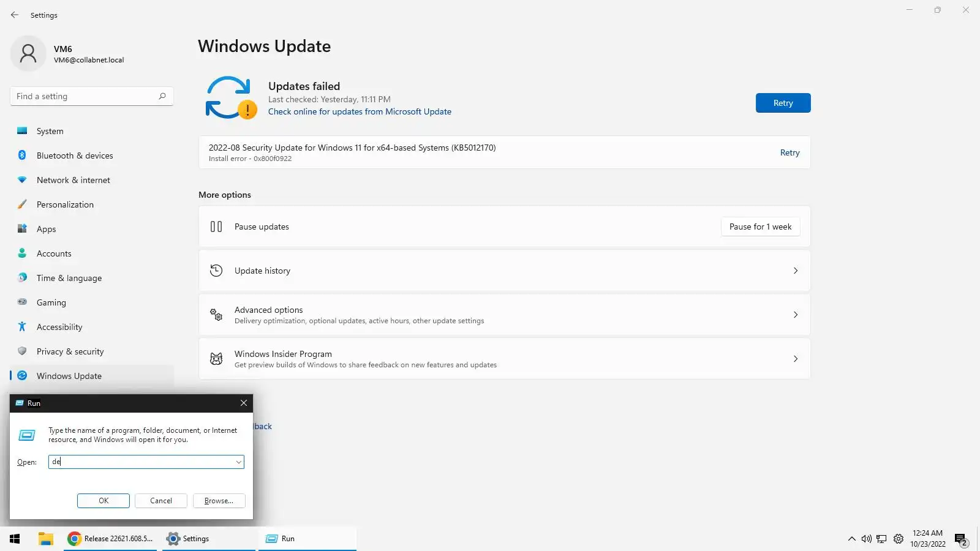
Task: Click the VM6 user avatar icon
Action: [28, 53]
